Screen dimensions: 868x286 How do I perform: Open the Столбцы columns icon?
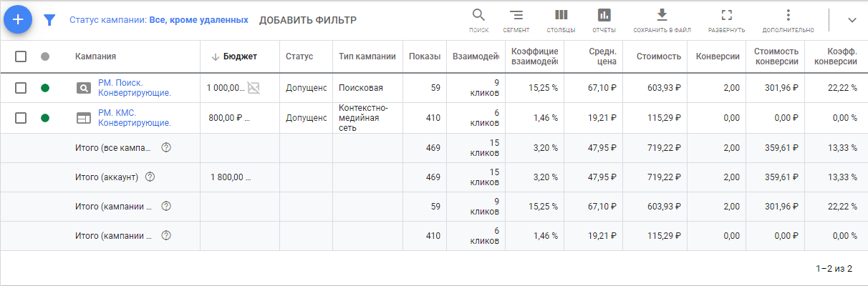point(561,15)
